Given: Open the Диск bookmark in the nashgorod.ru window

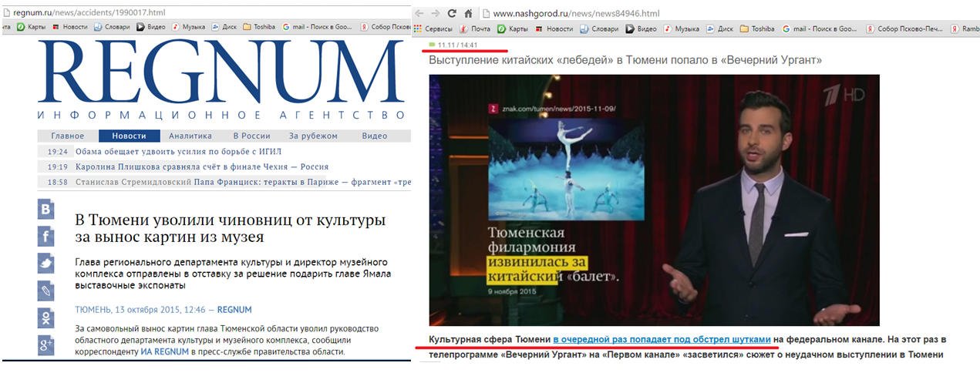Looking at the screenshot, I should 720,29.
